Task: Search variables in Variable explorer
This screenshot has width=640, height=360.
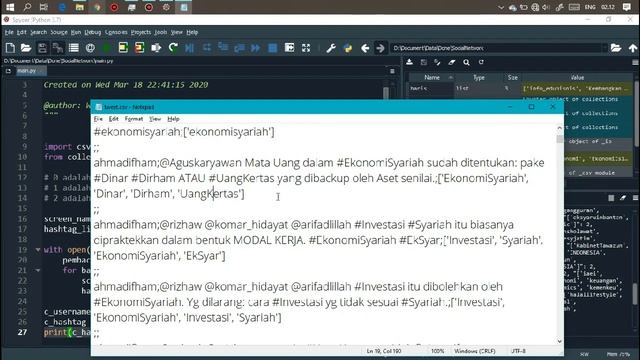Action: coord(466,62)
